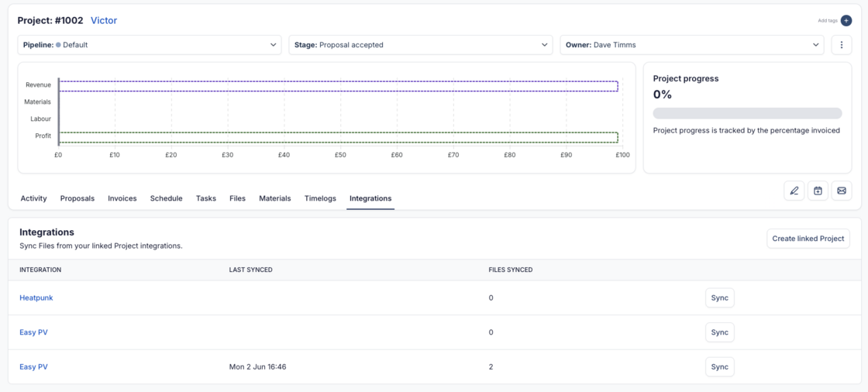
Task: Go to the Invoices tab
Action: (x=122, y=198)
